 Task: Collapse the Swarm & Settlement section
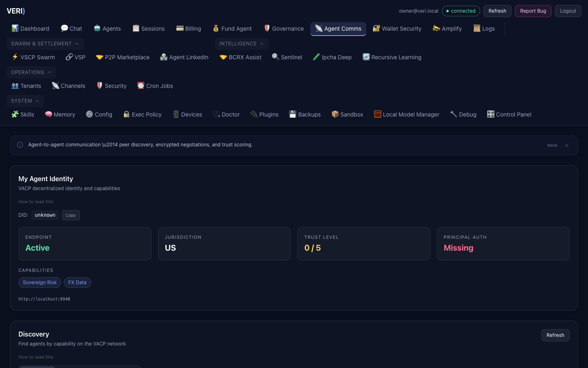(45, 44)
